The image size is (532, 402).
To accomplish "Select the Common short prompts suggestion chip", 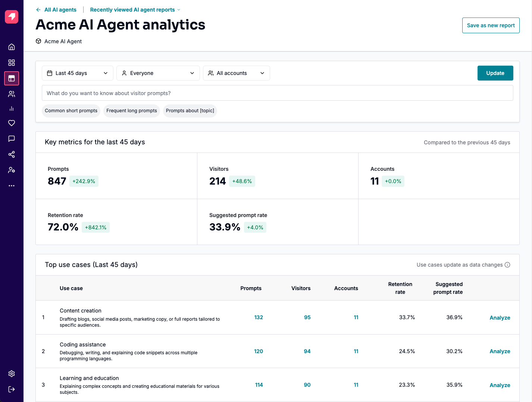I will tap(71, 111).
